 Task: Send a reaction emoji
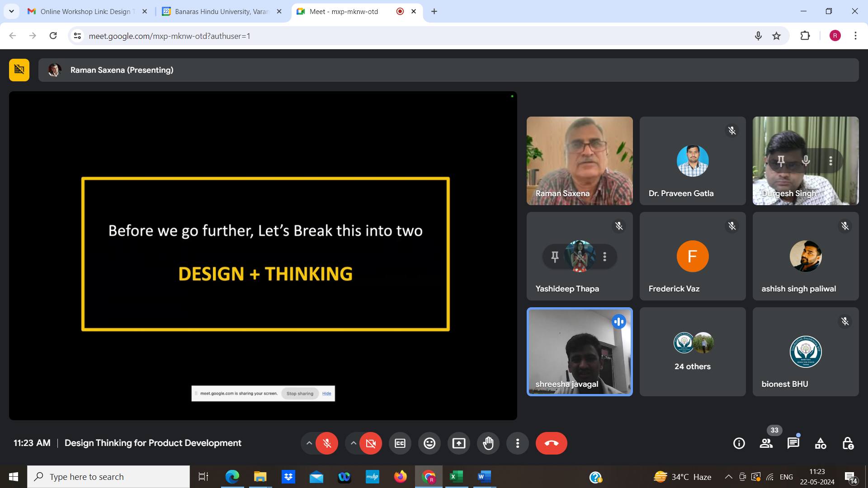(x=429, y=443)
